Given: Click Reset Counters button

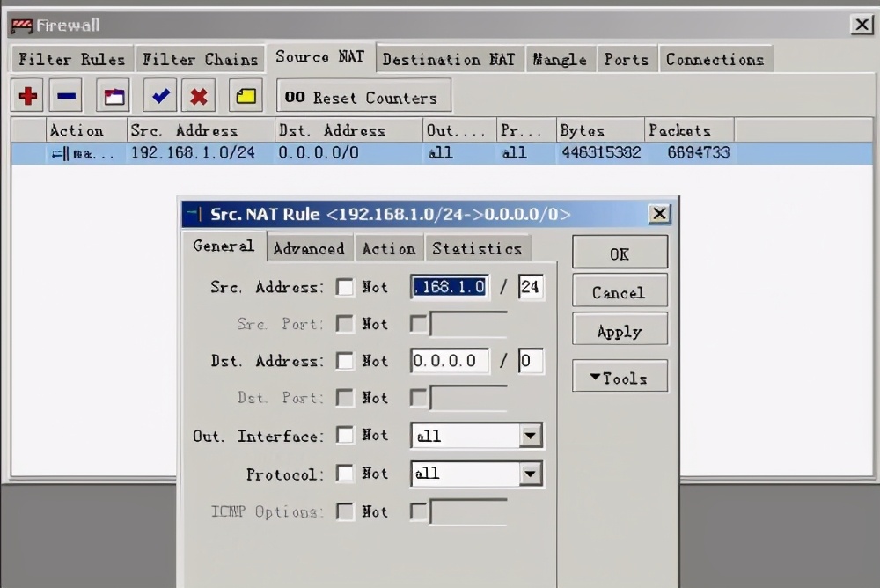Looking at the screenshot, I should pos(363,98).
